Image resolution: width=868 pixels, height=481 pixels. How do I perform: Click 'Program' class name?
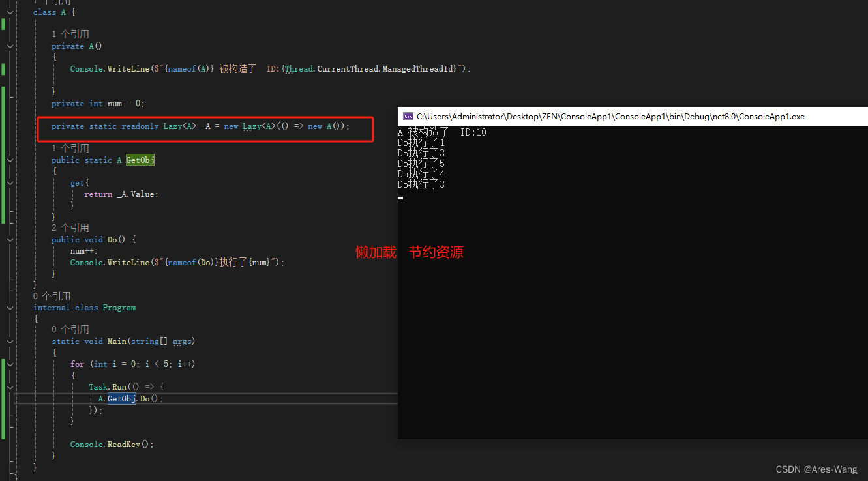[119, 308]
